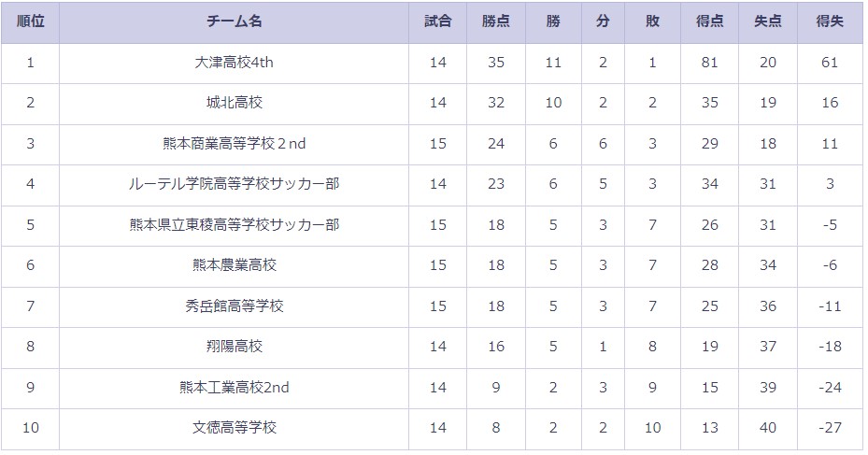Screen dimensions: 868x455
Task: Click the -27 goal difference cell
Action: 830,428
